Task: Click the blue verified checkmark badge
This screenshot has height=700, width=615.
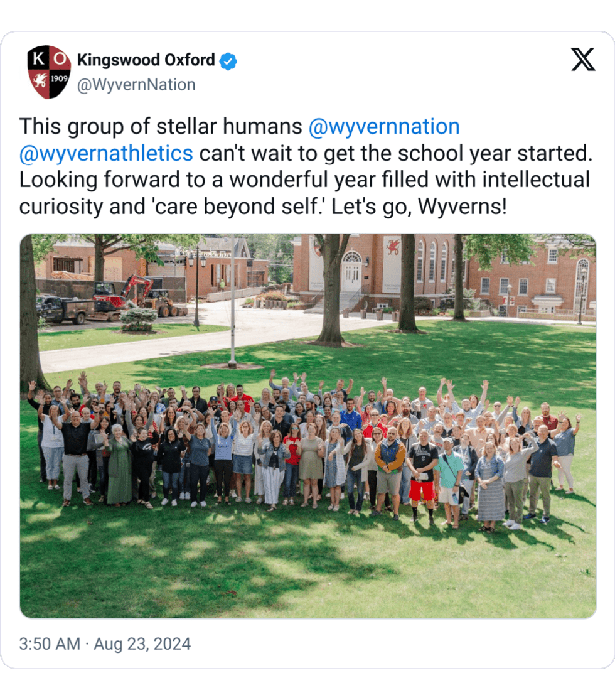Action: click(228, 61)
